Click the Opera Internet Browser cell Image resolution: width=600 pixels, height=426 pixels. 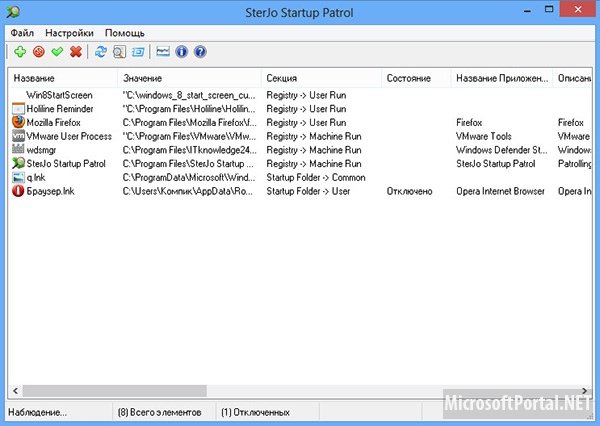coord(501,191)
